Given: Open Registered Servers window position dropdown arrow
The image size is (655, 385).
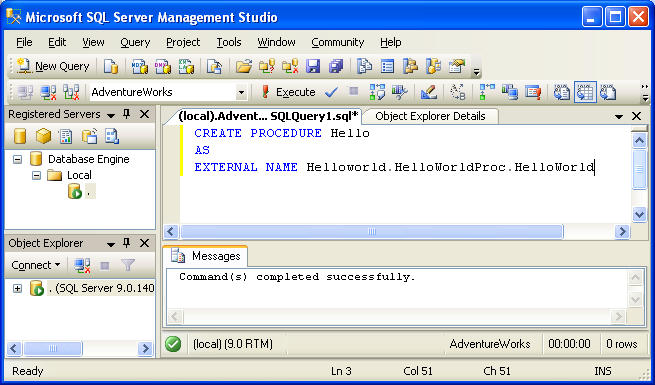Looking at the screenshot, I should point(111,115).
